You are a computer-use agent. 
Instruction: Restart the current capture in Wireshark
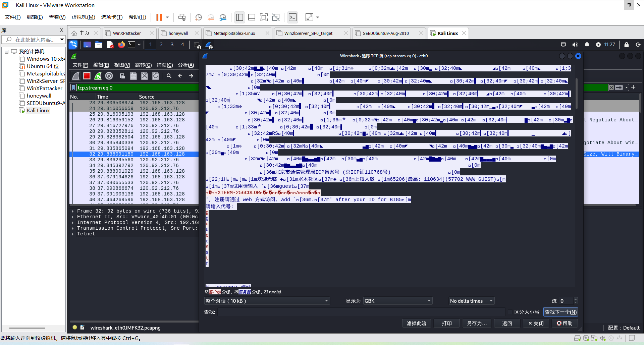click(x=98, y=76)
